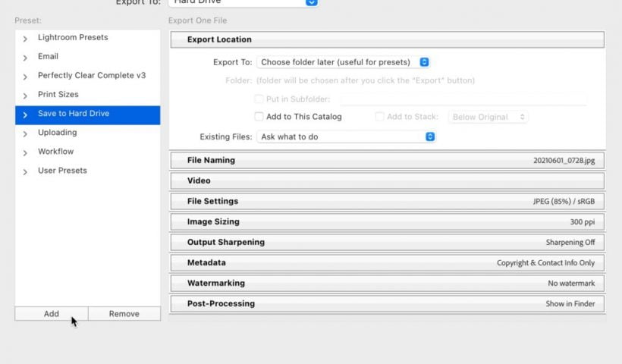Enable the Add to This Catalog checkbox
The image size is (622, 364).
click(259, 117)
